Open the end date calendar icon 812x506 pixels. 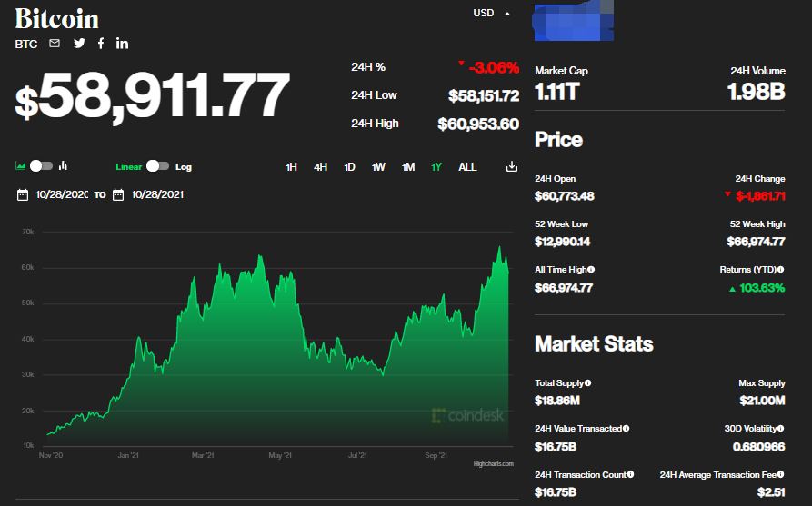point(118,195)
